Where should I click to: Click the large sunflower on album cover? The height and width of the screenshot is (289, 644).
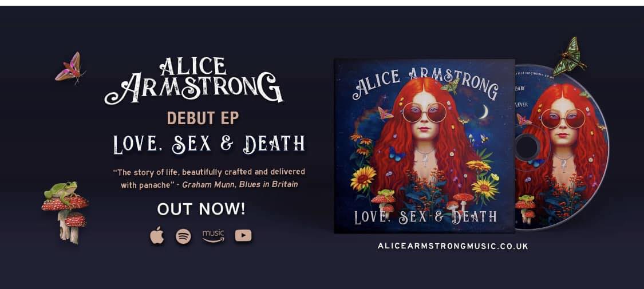[x=363, y=178]
